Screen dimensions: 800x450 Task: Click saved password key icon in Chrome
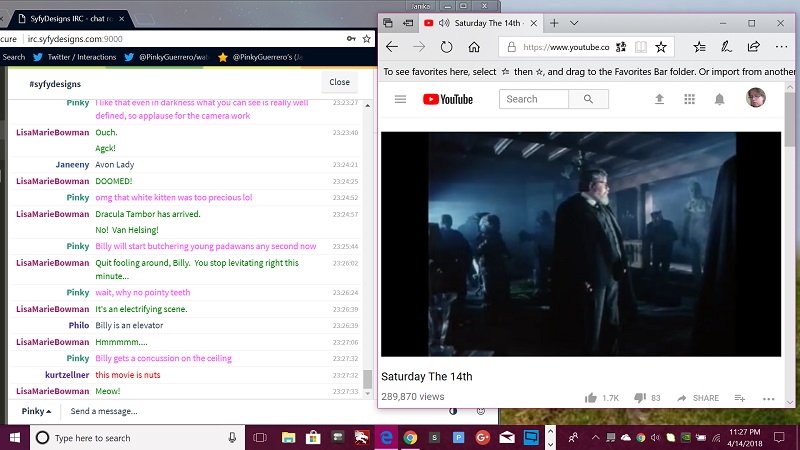[x=351, y=39]
